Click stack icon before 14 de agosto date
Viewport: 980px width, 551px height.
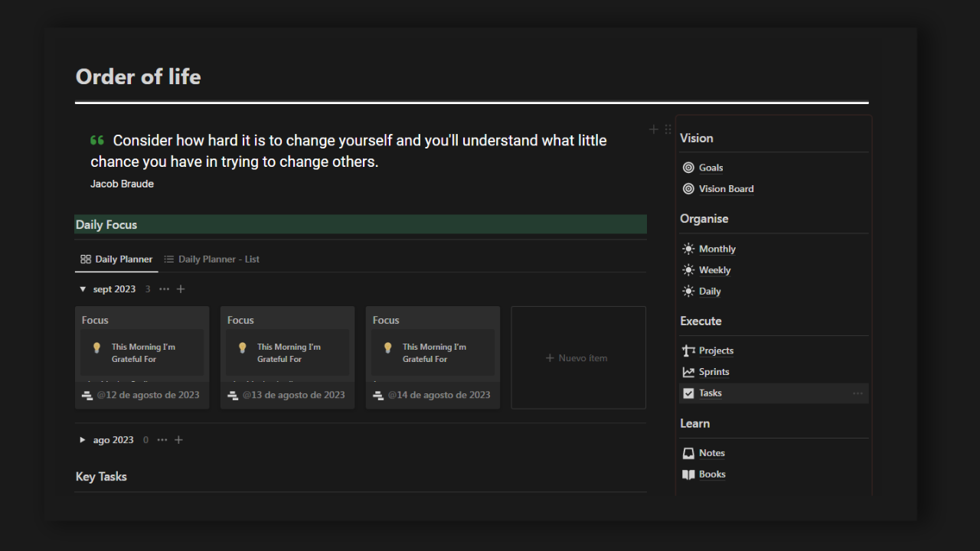377,396
